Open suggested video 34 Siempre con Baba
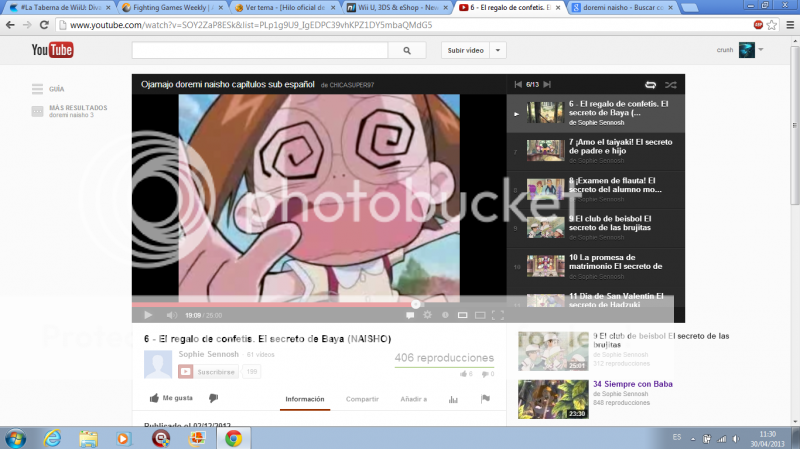This screenshot has height=449, width=800. coord(633,384)
